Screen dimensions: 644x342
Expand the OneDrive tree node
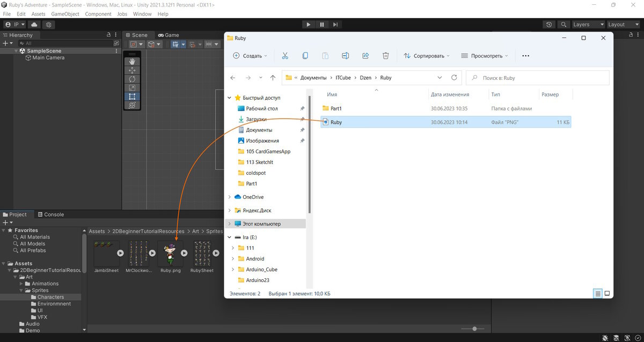point(230,197)
